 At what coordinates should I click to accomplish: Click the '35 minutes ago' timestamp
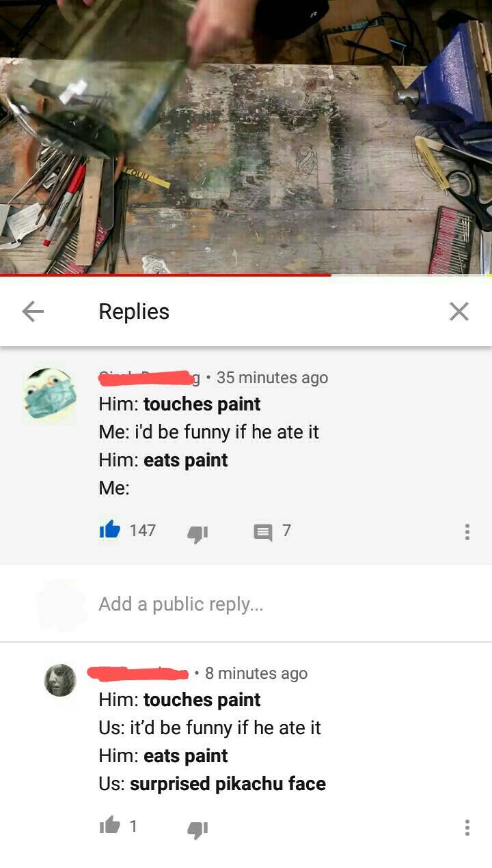(272, 378)
